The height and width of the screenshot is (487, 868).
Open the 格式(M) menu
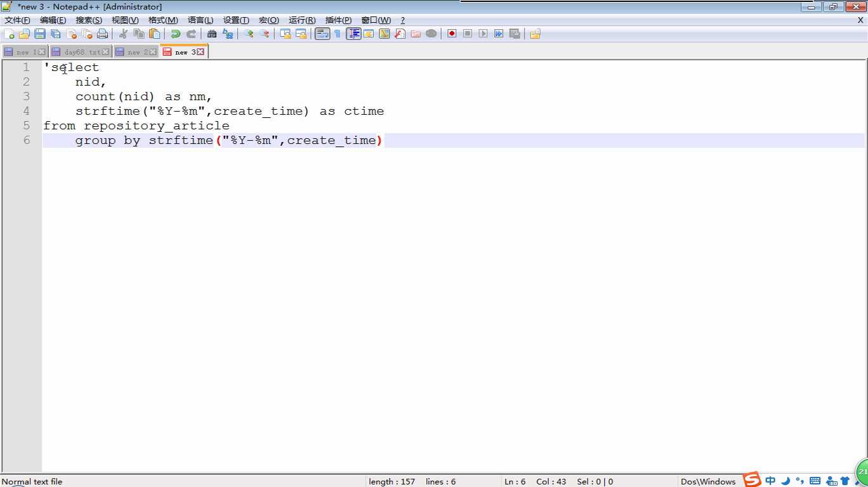tap(163, 20)
